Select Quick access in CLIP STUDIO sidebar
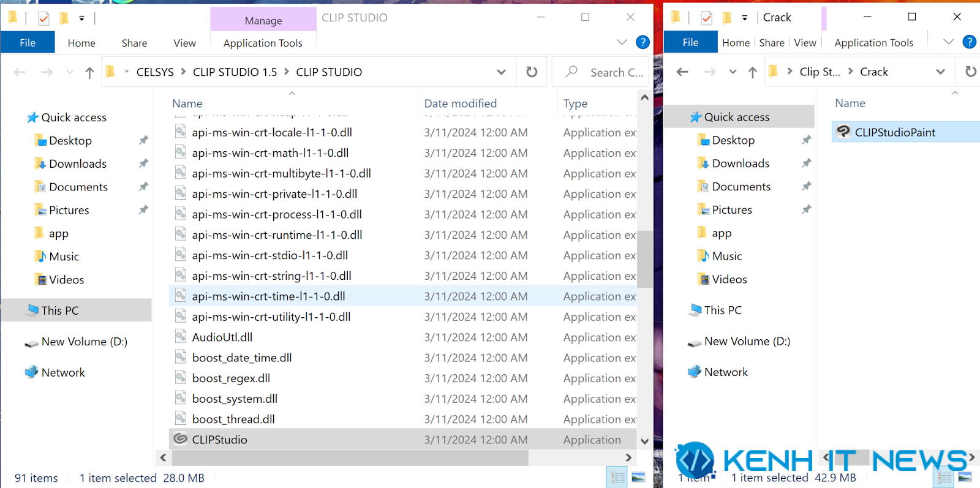Image resolution: width=980 pixels, height=488 pixels. click(x=73, y=118)
